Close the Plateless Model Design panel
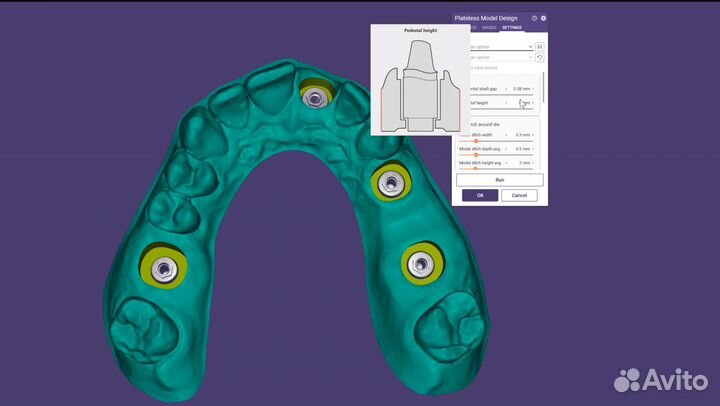Screen dimensions: 720x406 (544, 18)
